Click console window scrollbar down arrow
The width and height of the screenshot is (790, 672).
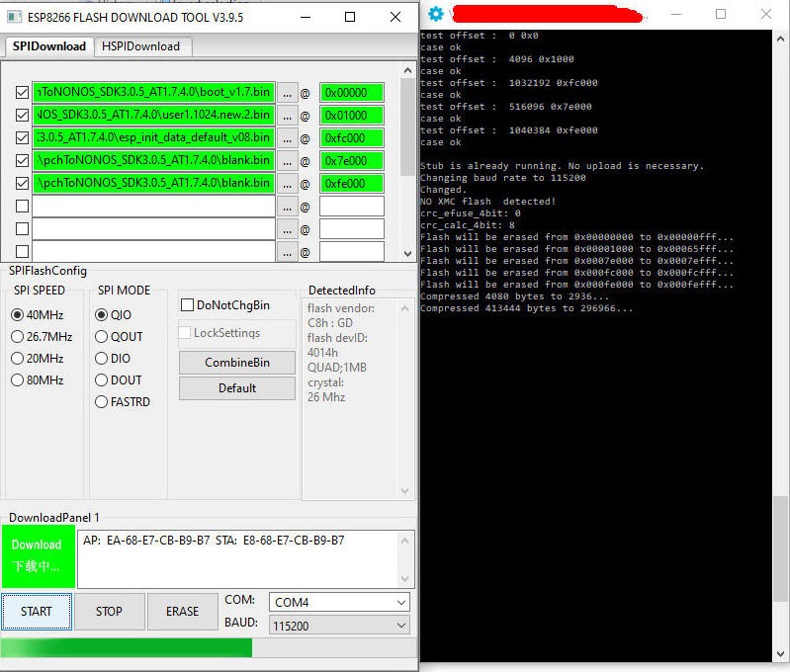[x=780, y=654]
